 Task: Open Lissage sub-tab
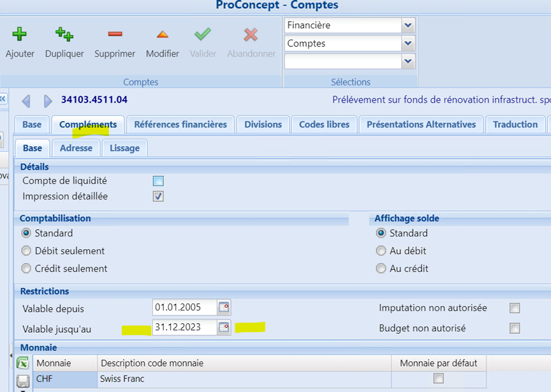point(124,148)
